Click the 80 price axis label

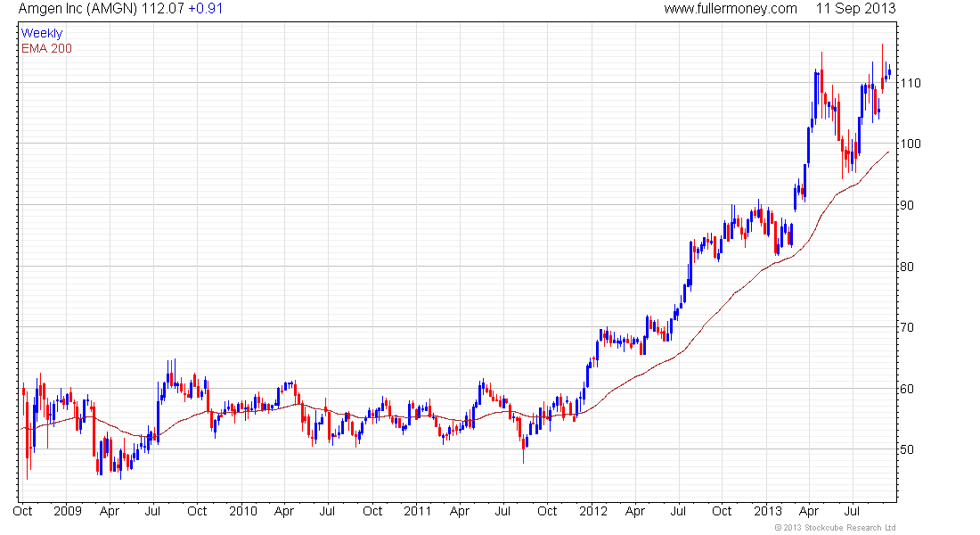(907, 267)
